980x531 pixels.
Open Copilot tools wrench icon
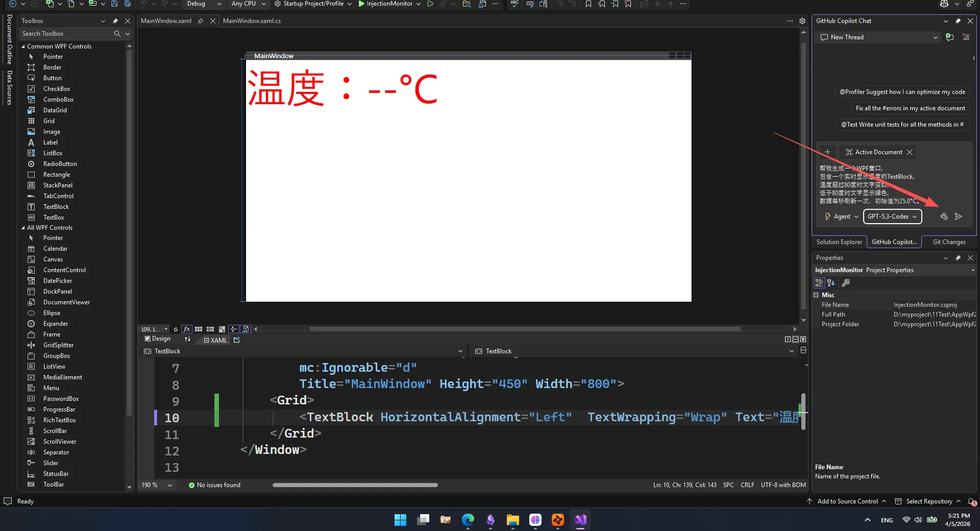click(x=944, y=216)
